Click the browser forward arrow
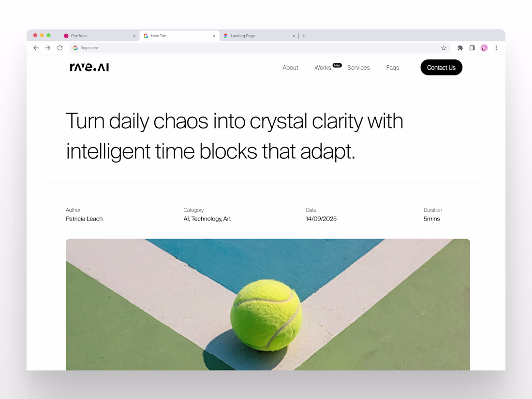The width and height of the screenshot is (532, 399). [x=48, y=48]
